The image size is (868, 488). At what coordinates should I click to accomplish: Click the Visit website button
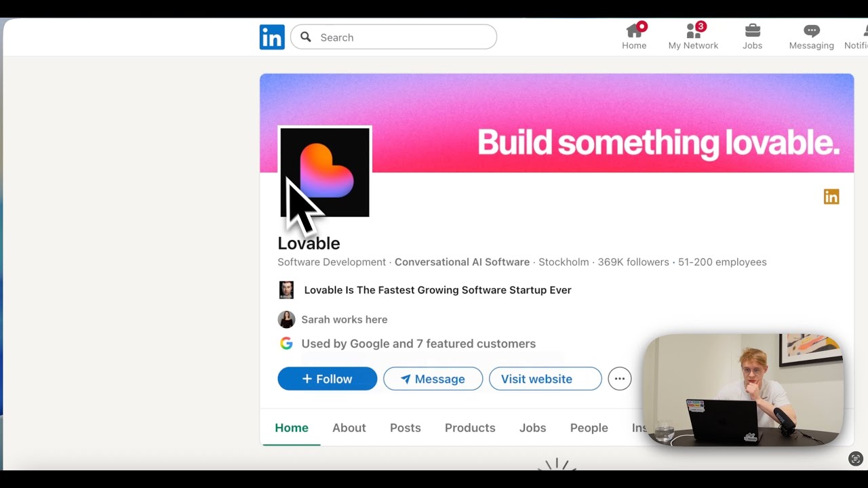545,379
